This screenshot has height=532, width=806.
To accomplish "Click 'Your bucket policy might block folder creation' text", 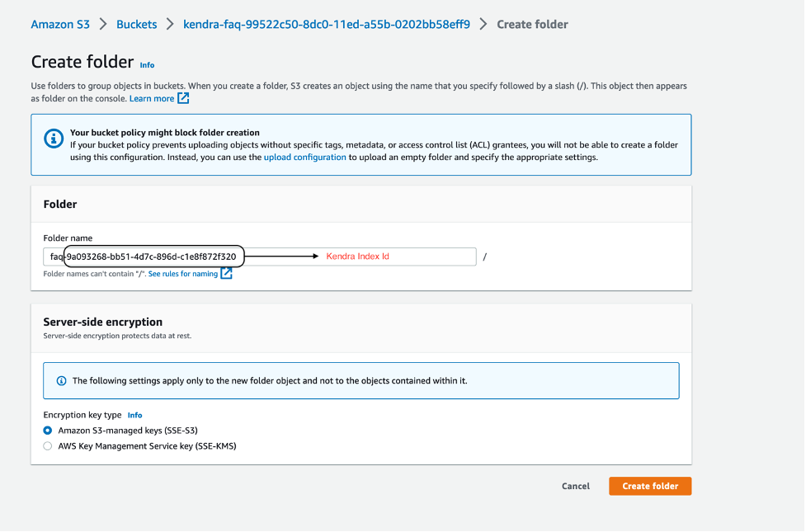I will [164, 133].
